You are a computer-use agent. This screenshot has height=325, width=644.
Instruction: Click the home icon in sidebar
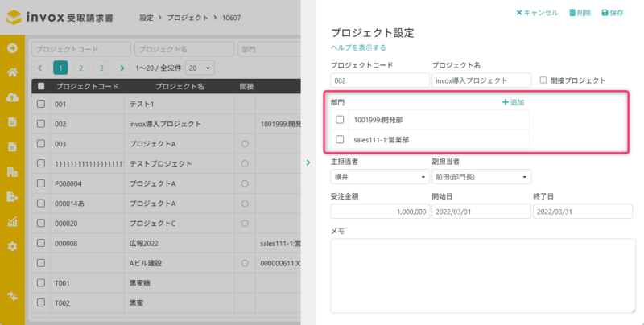click(x=12, y=72)
